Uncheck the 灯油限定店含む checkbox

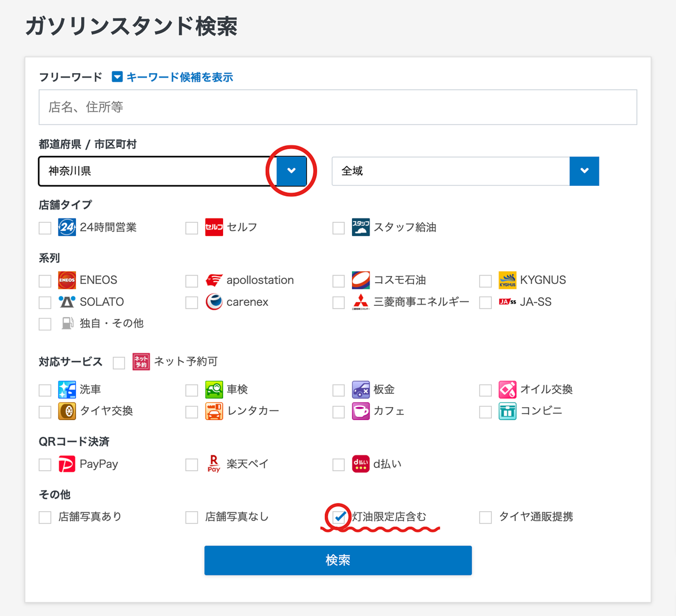(x=339, y=517)
